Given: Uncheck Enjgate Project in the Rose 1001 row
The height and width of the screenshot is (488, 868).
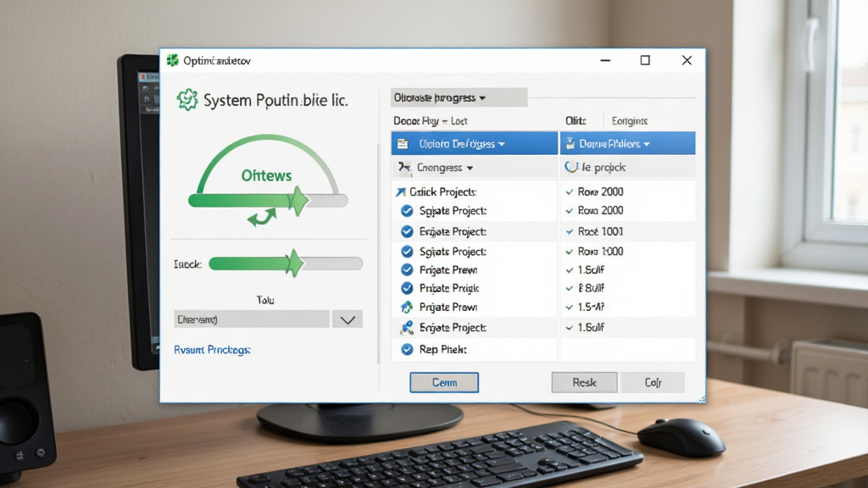Looking at the screenshot, I should 407,231.
